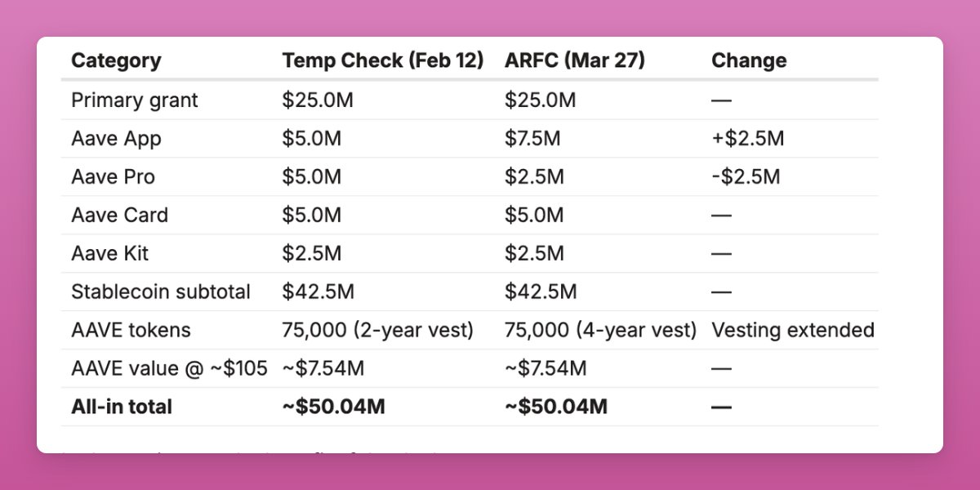The width and height of the screenshot is (980, 490).
Task: Click the -$2.5M change value
Action: (746, 177)
